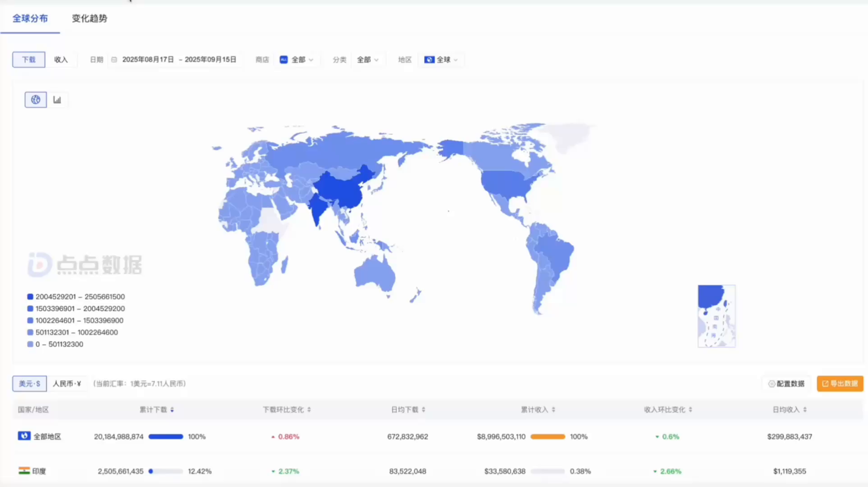The height and width of the screenshot is (487, 868).
Task: Click the orange 导出数据 button
Action: (840, 384)
